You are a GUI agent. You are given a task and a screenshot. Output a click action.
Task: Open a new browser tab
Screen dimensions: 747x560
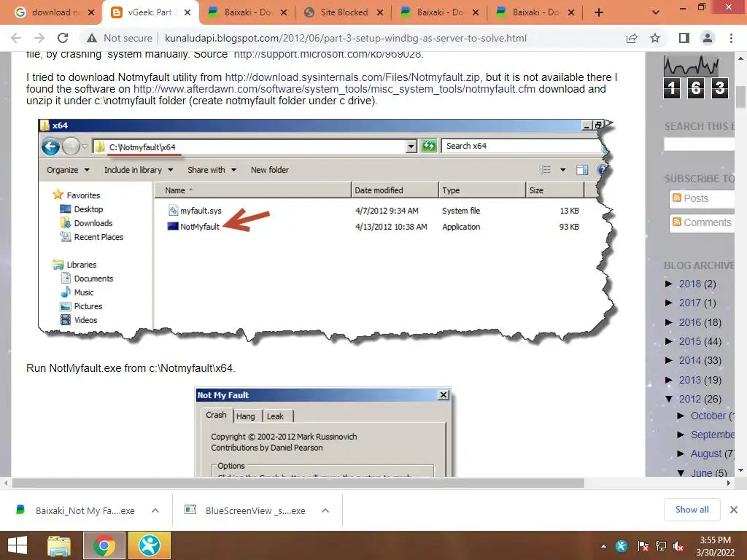(599, 12)
